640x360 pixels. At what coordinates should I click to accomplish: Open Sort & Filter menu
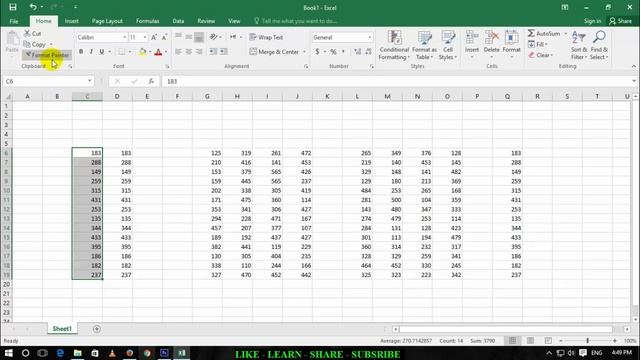579,45
